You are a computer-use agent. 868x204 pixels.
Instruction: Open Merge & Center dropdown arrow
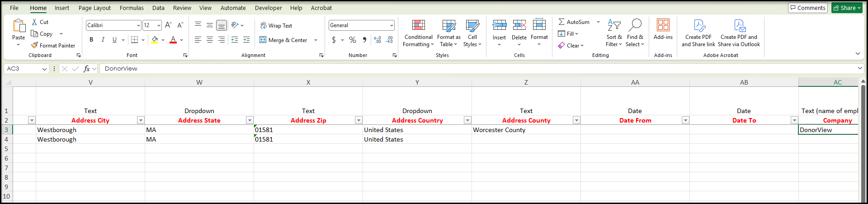(x=316, y=40)
